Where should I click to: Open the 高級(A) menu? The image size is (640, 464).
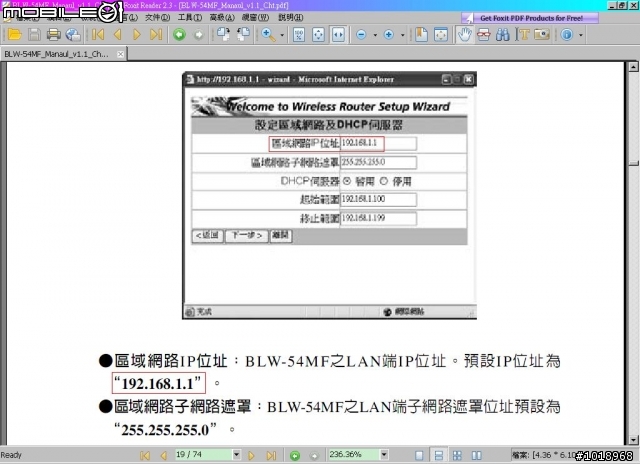click(222, 18)
